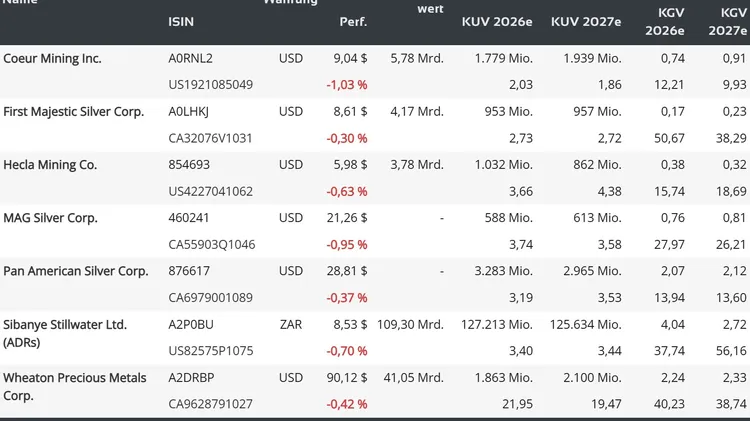Select the Hecla Mining Co. name
This screenshot has width=750, height=421.
click(50, 165)
